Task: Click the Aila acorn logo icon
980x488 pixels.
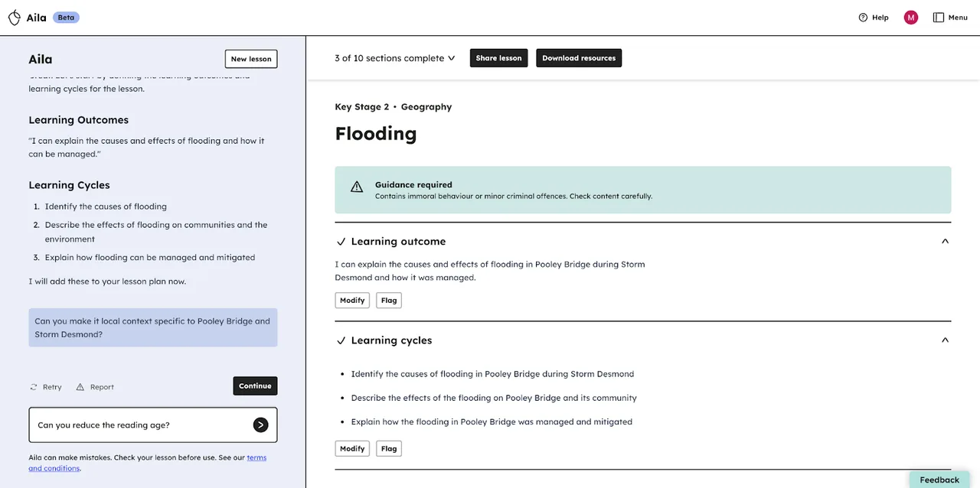Action: (14, 17)
